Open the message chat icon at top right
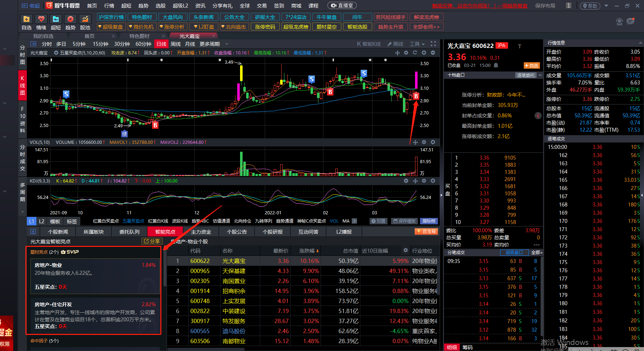The height and width of the screenshot is (351, 644). pos(631,21)
